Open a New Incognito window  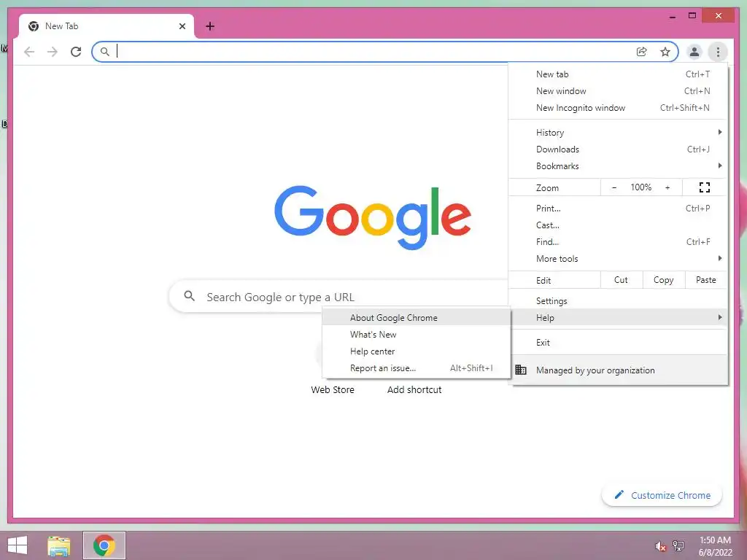618,108
